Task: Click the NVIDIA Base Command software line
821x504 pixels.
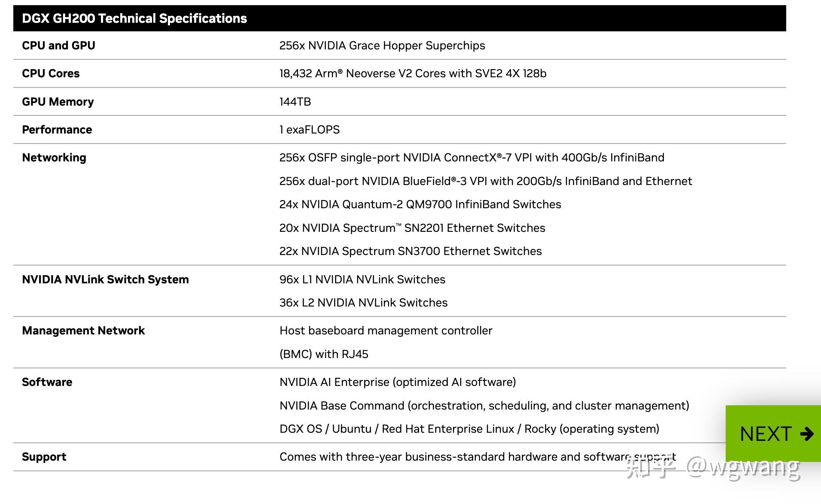Action: (484, 406)
